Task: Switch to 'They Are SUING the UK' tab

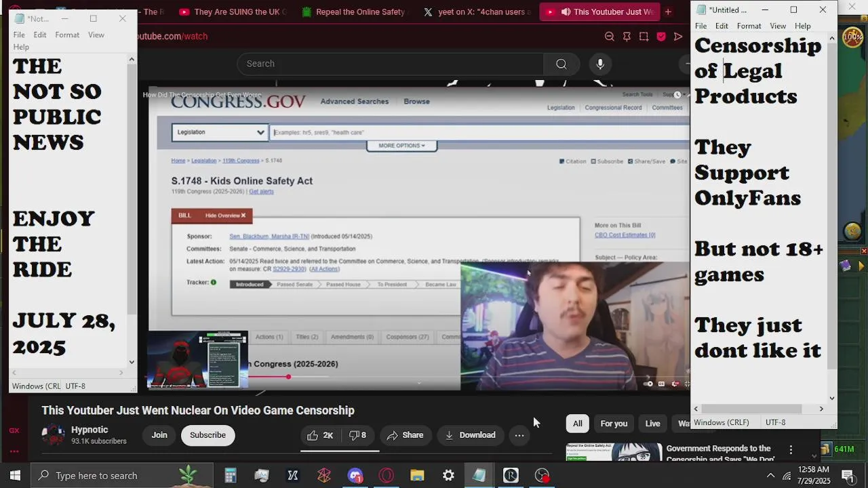Action: [x=233, y=12]
